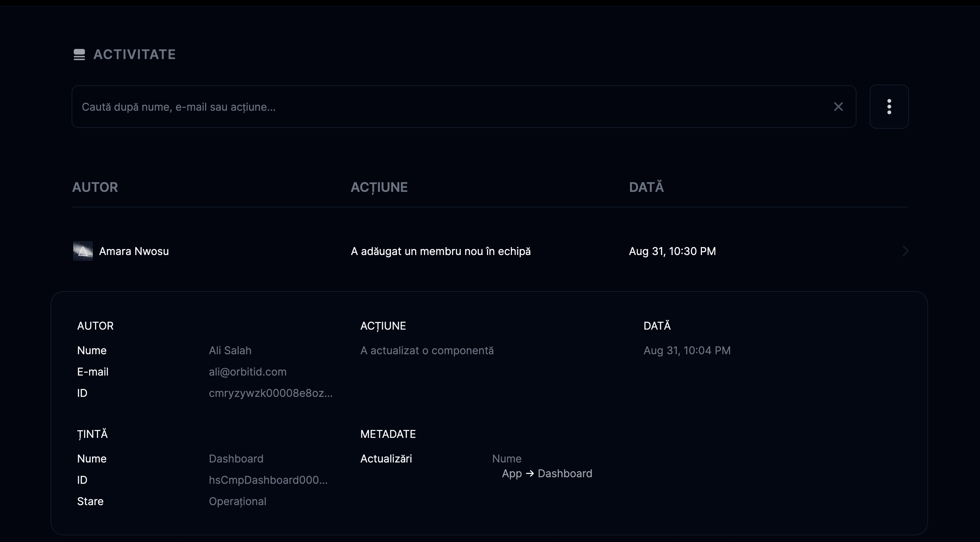Screen dimensions: 980x542
Task: Click the Ali Salah name value
Action: pyautogui.click(x=230, y=351)
